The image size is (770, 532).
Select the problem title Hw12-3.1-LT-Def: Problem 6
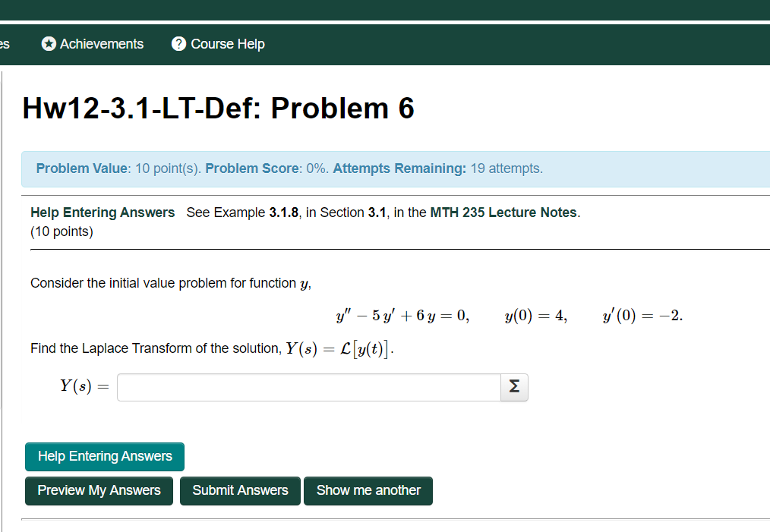(218, 108)
